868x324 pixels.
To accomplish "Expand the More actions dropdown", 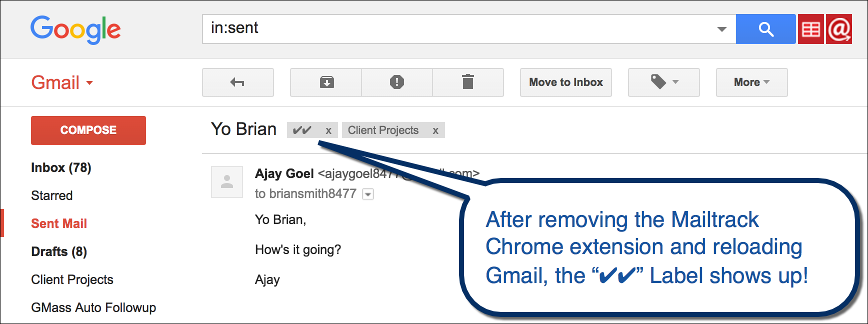I will click(x=751, y=82).
